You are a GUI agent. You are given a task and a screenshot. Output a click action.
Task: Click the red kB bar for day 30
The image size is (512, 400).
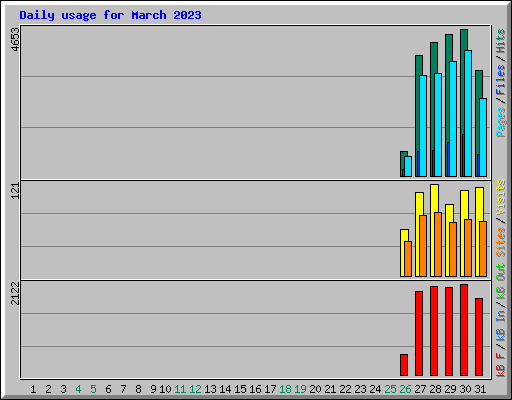[x=464, y=330]
